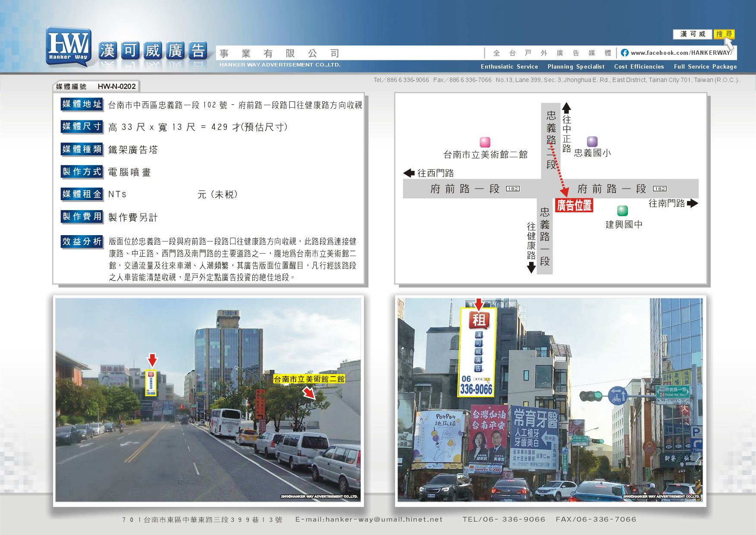756x535 pixels.
Task: Click the 忠義國小 map label
Action: [x=592, y=153]
